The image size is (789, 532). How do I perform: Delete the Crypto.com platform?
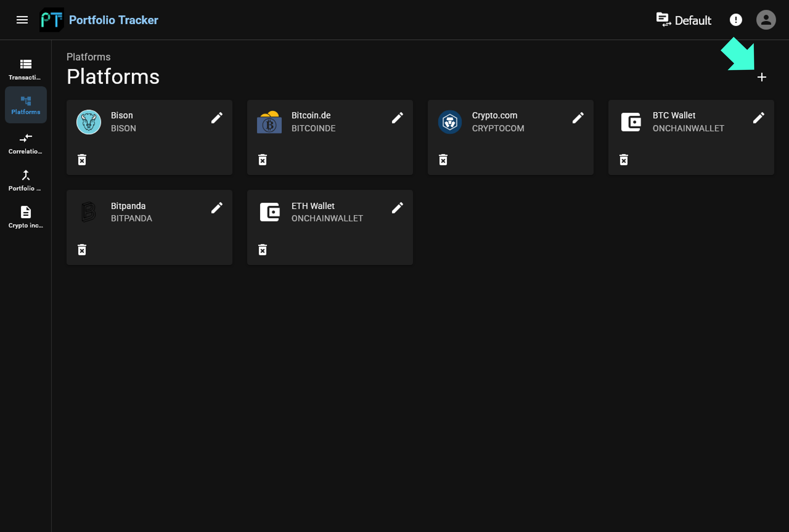[x=443, y=159]
